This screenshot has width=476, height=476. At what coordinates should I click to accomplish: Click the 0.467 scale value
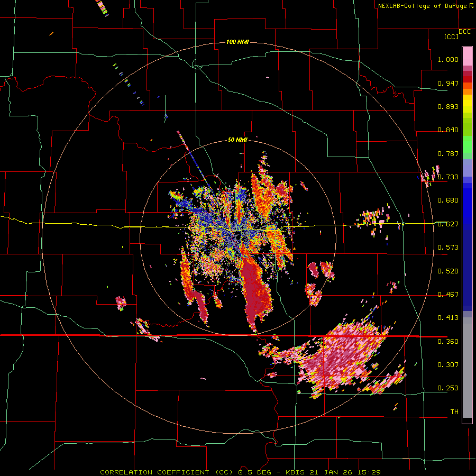point(448,295)
